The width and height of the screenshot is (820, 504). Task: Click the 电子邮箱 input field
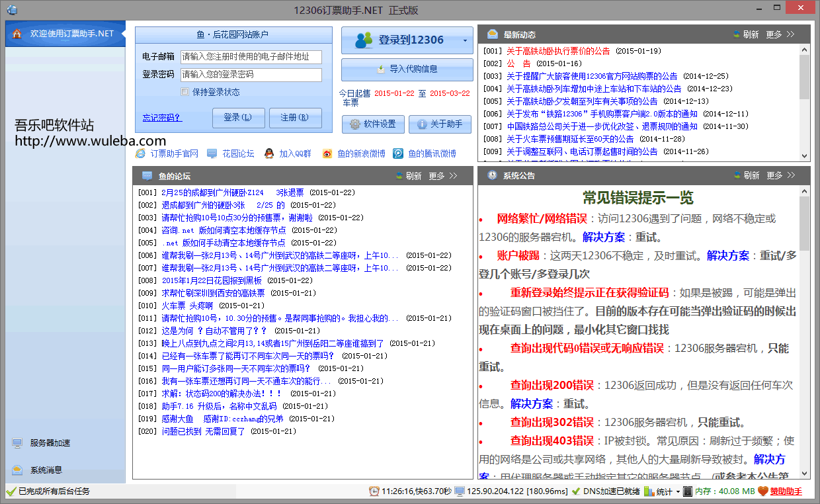[251, 57]
